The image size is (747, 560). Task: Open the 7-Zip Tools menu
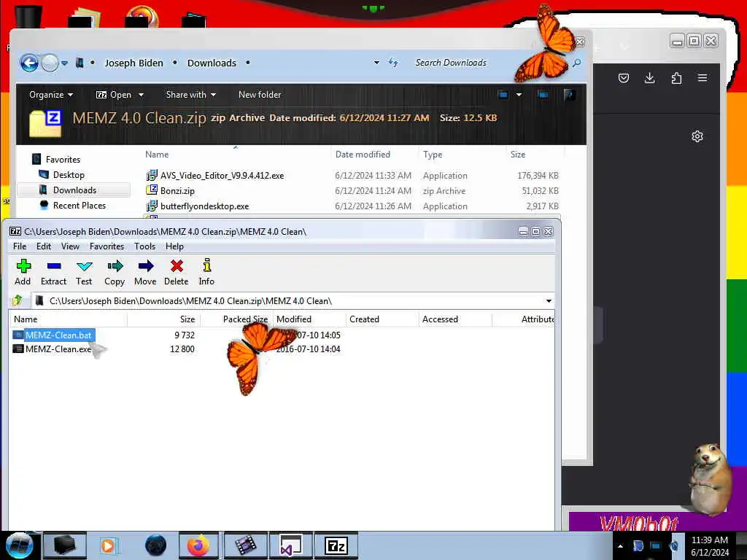coord(145,246)
